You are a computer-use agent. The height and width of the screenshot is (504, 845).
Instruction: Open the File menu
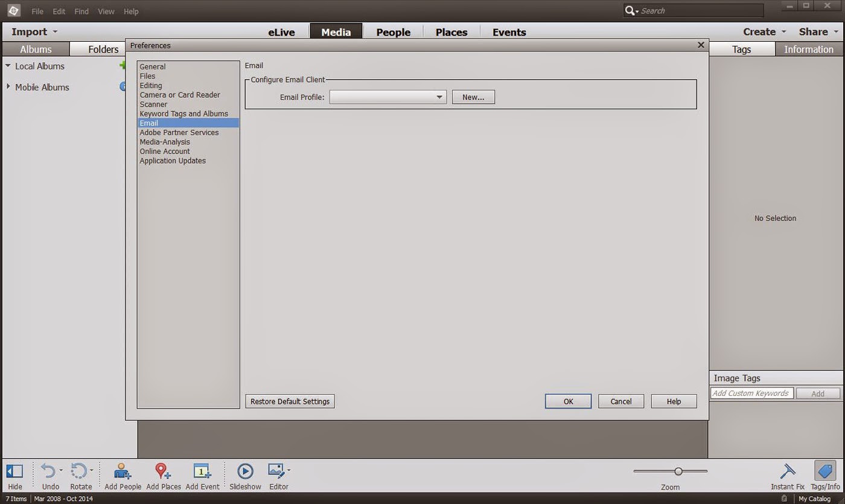point(37,11)
